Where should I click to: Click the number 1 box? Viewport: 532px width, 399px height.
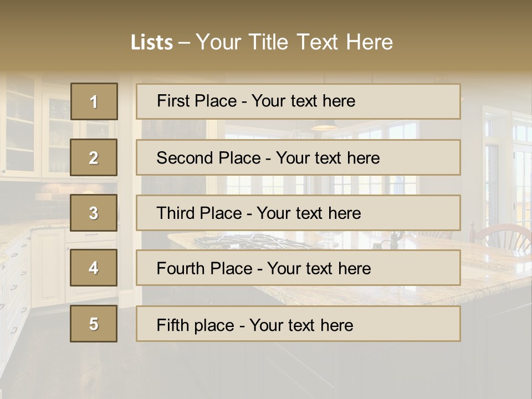tap(94, 101)
